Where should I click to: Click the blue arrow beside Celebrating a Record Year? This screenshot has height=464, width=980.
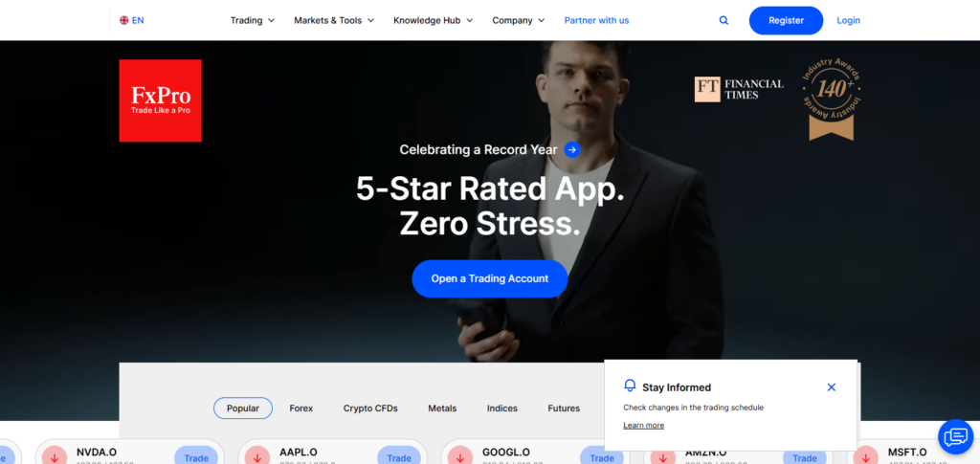click(572, 150)
